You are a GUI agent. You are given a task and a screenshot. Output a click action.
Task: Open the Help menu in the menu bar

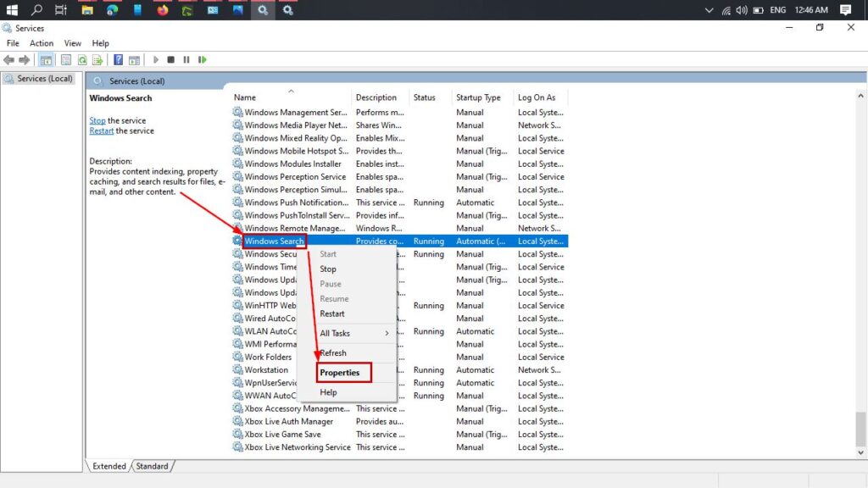pyautogui.click(x=100, y=43)
